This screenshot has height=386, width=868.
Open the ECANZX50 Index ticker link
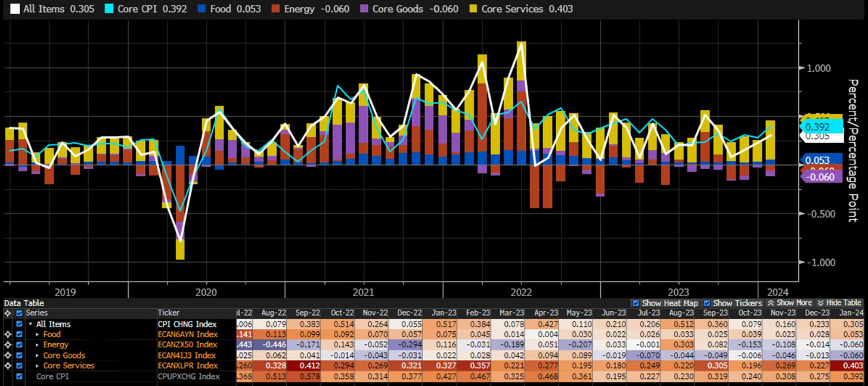pyautogui.click(x=187, y=345)
